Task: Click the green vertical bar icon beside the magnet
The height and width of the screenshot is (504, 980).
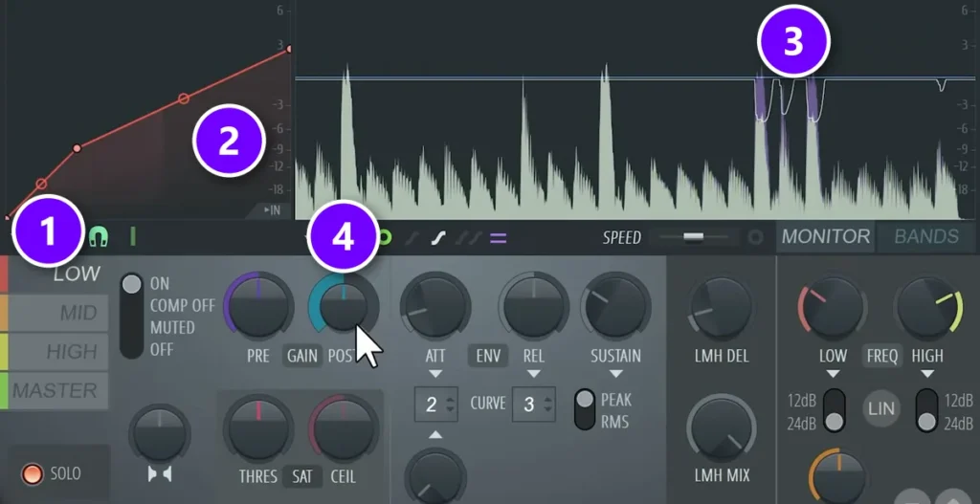Action: [132, 237]
